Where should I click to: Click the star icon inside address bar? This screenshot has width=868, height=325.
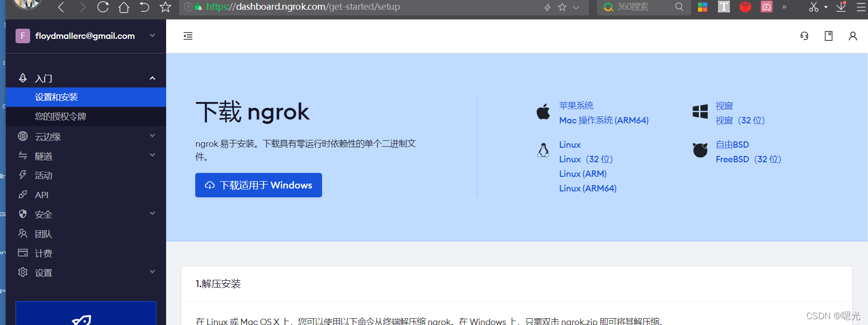point(562,7)
